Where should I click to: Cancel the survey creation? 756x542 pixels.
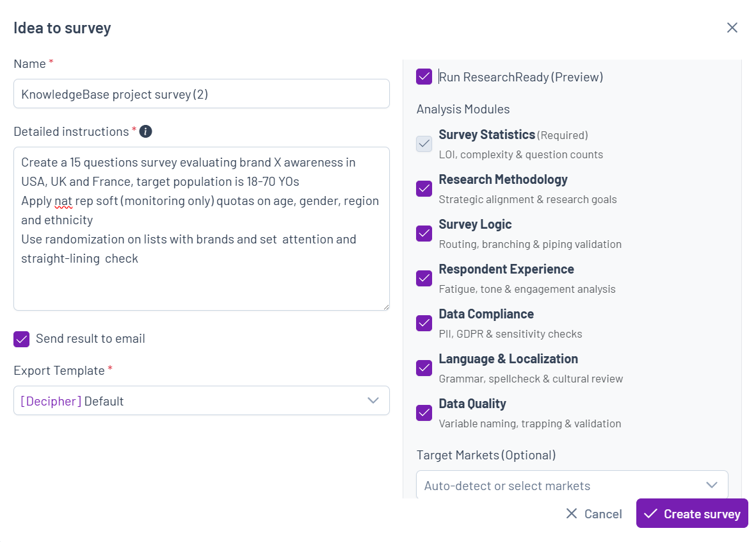(594, 514)
